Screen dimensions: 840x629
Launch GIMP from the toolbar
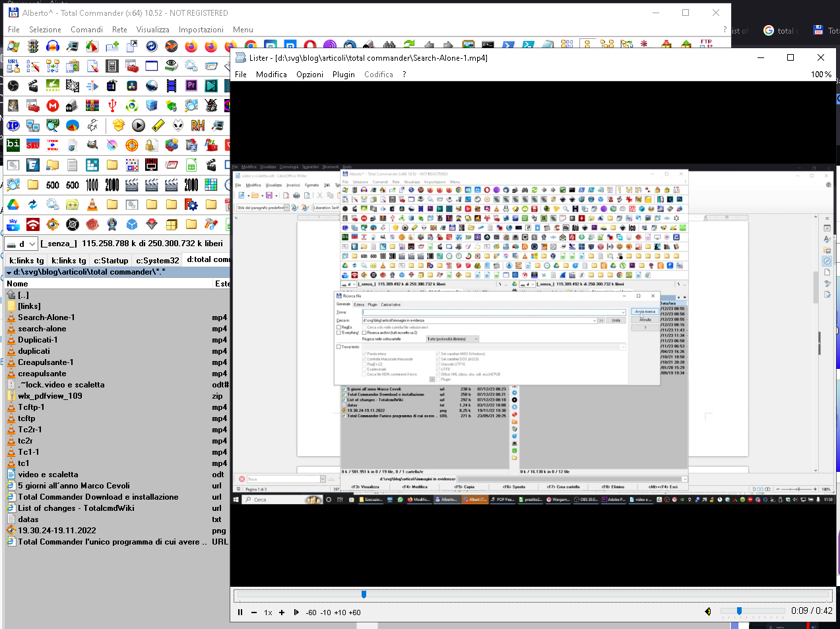tap(92, 145)
